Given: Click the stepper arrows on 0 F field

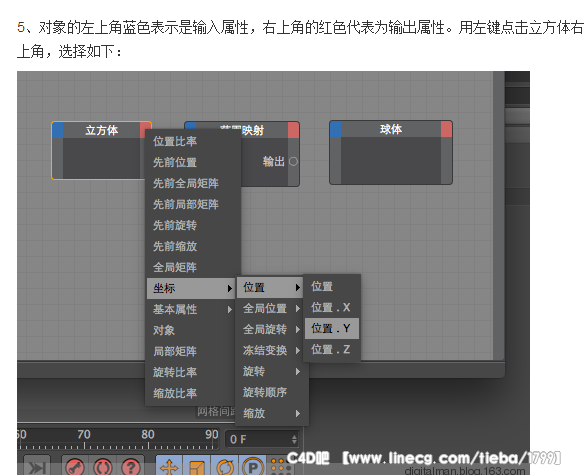Looking at the screenshot, I should tap(294, 439).
